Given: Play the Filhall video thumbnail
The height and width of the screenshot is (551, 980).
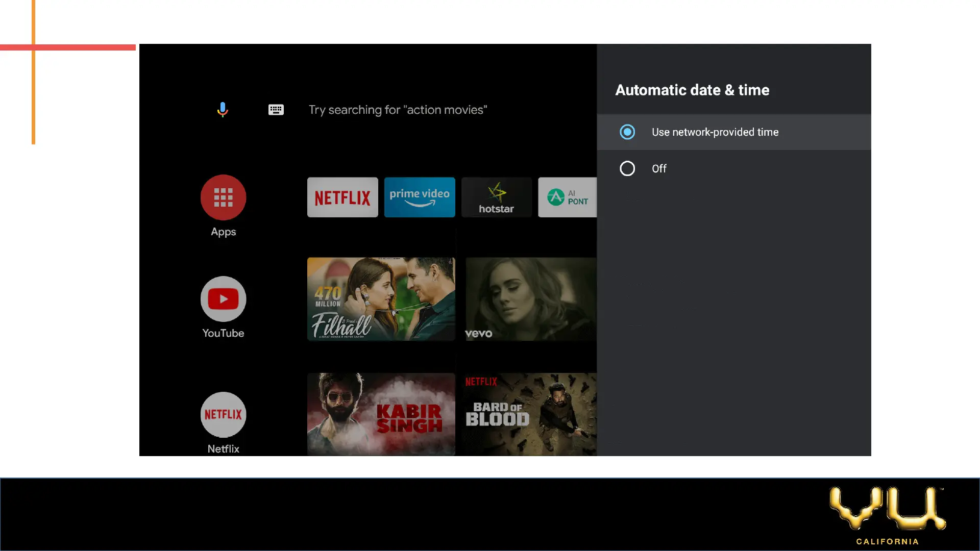Looking at the screenshot, I should tap(381, 299).
